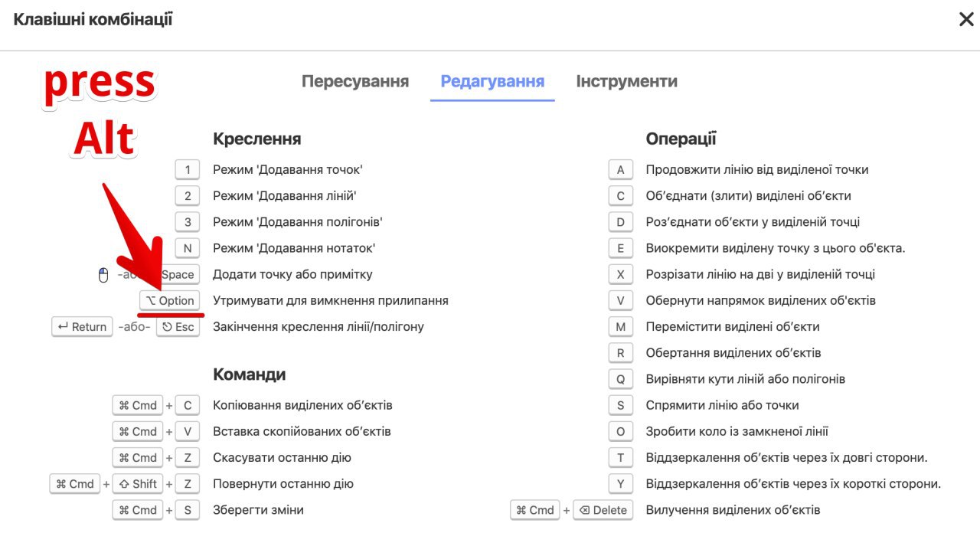Click the dialog title Клавішні комбінації
The image size is (980, 533).
(93, 19)
